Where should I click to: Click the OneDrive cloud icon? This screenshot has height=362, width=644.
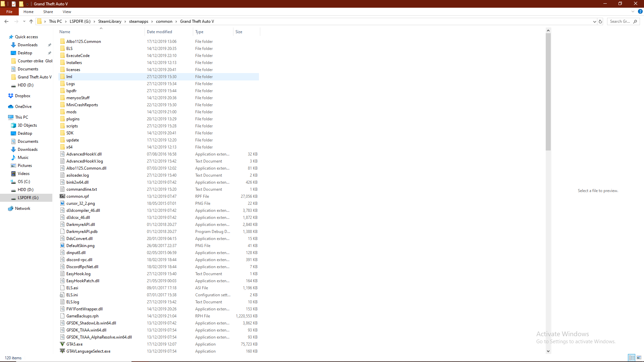click(x=11, y=107)
